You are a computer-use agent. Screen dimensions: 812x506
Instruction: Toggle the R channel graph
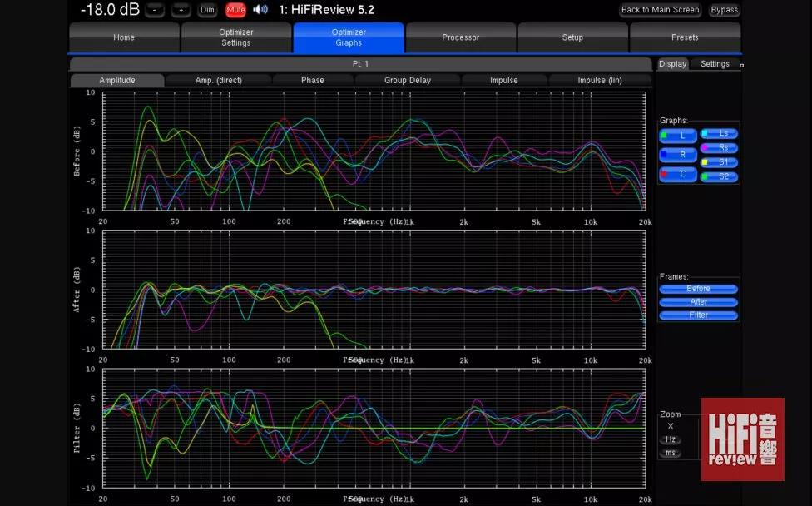tap(677, 155)
